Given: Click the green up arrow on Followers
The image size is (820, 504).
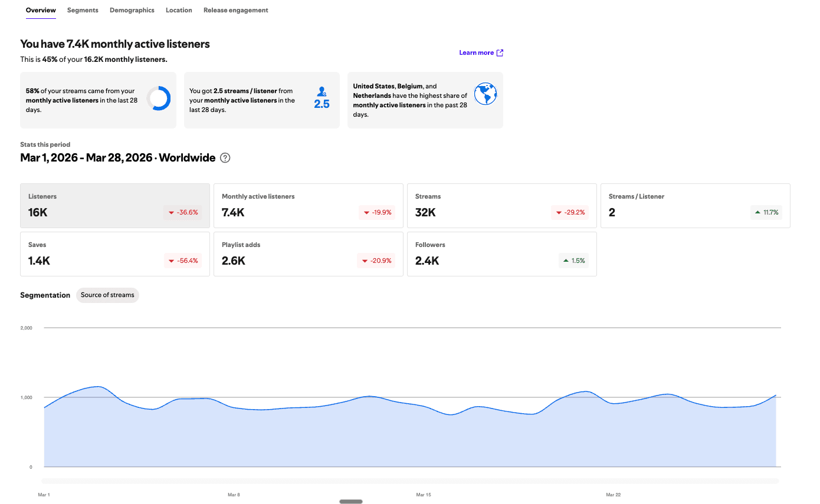Looking at the screenshot, I should tap(566, 261).
